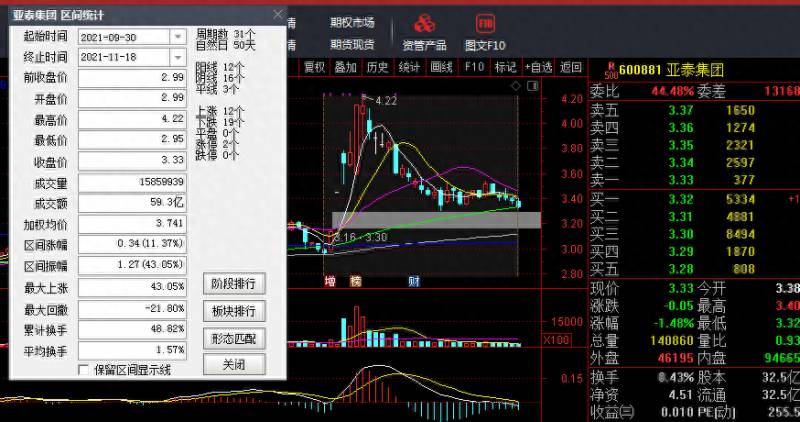The image size is (800, 422).
Task: Click the stock title 600881 亚泰集团
Action: [671, 70]
